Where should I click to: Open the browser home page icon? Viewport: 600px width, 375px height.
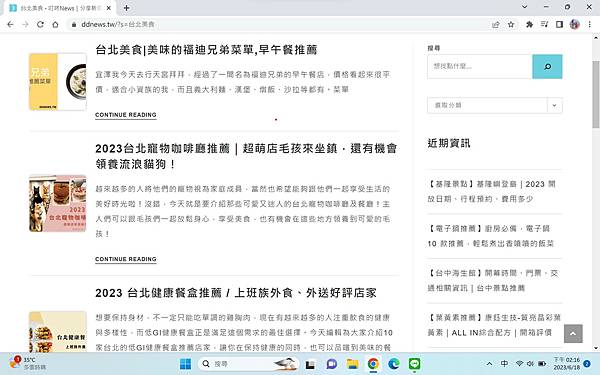coord(55,24)
